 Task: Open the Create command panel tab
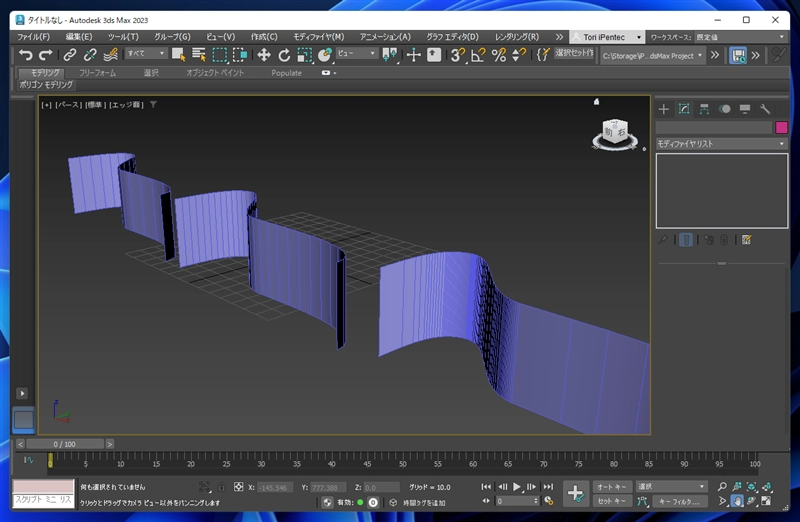pyautogui.click(x=664, y=109)
